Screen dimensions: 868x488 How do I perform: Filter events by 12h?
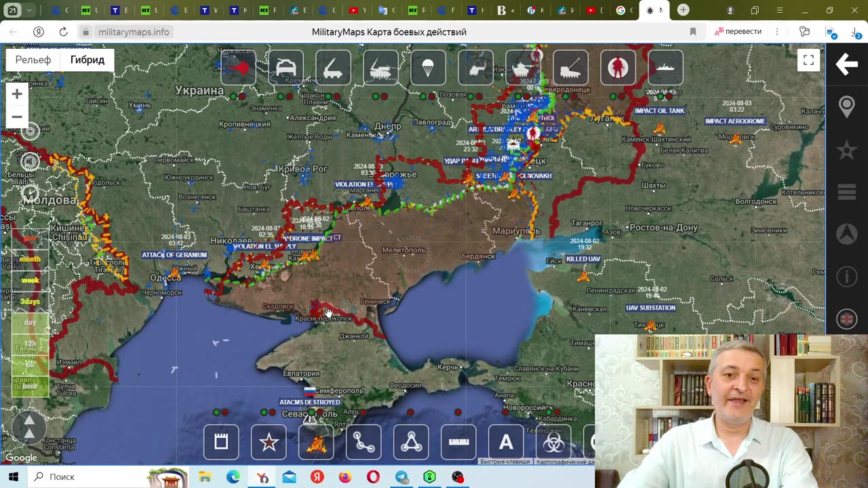click(x=30, y=344)
